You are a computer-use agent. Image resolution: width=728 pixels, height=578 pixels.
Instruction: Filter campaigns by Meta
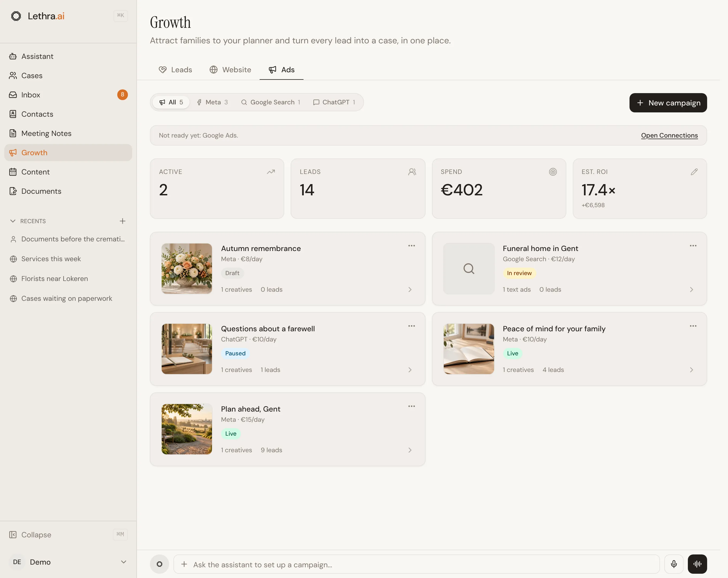[x=213, y=102]
